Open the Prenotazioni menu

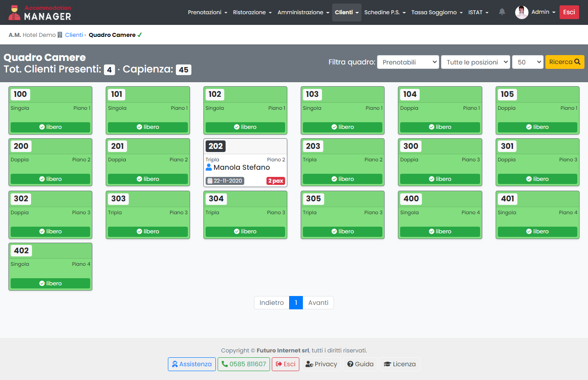(x=207, y=12)
